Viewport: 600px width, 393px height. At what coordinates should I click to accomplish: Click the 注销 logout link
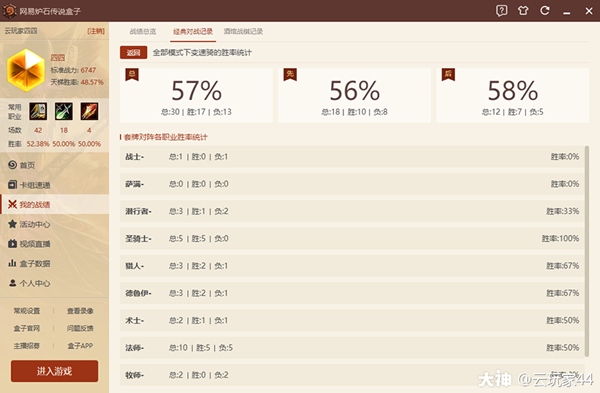[x=96, y=31]
